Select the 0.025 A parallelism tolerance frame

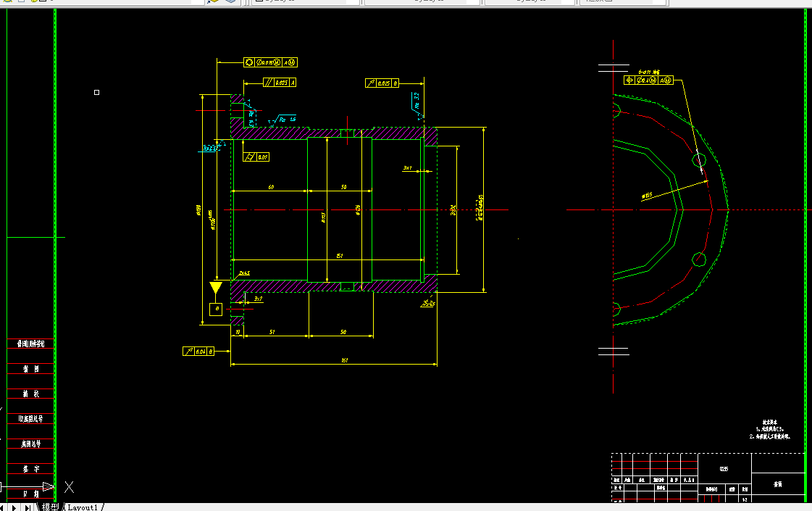[280, 83]
